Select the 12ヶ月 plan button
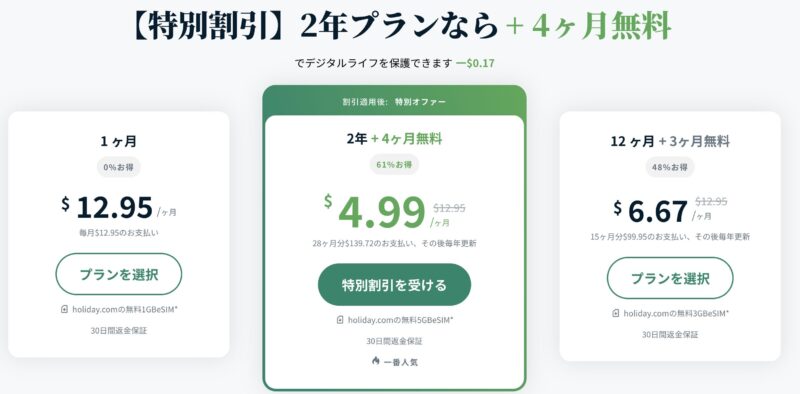This screenshot has width=800, height=394. pyautogui.click(x=670, y=278)
